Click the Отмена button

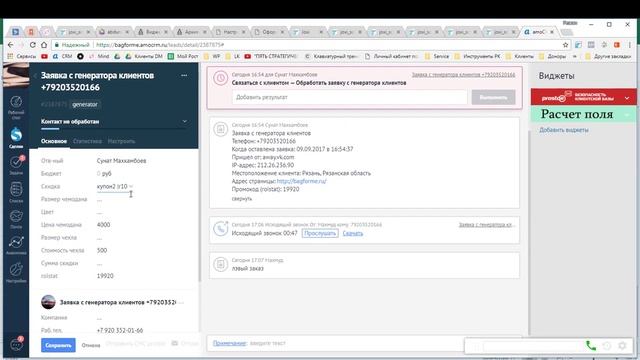point(91,345)
